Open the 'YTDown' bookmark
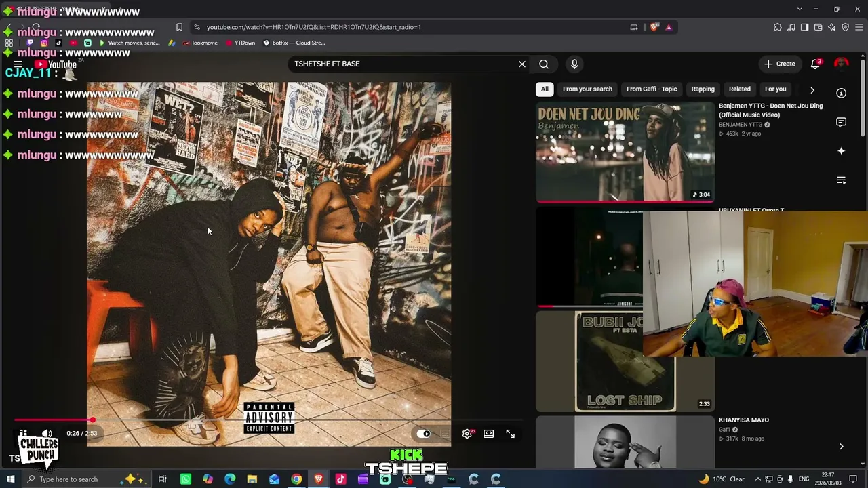868x488 pixels. point(240,43)
